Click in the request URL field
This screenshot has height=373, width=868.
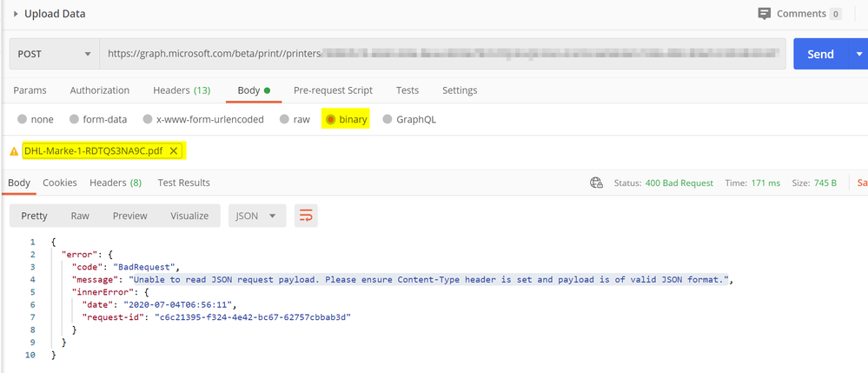[x=442, y=54]
